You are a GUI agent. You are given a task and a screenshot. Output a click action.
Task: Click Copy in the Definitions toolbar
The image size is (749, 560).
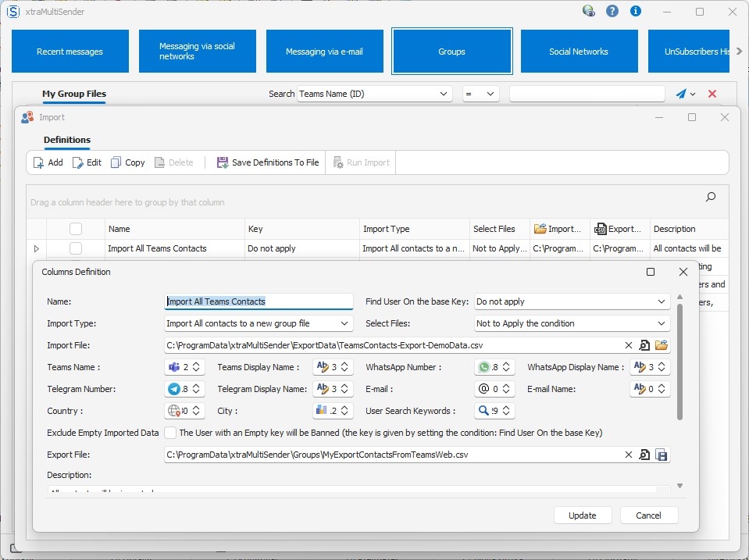127,162
